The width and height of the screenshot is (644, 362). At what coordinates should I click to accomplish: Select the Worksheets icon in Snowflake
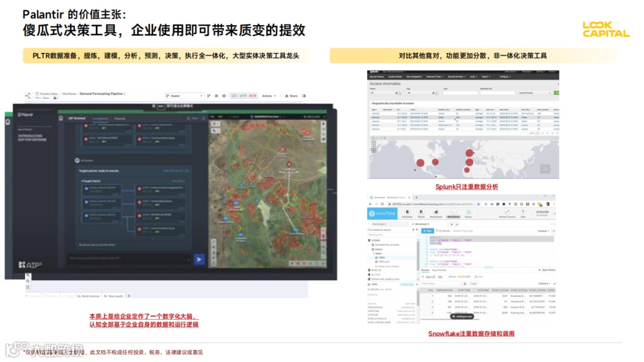coord(453,214)
